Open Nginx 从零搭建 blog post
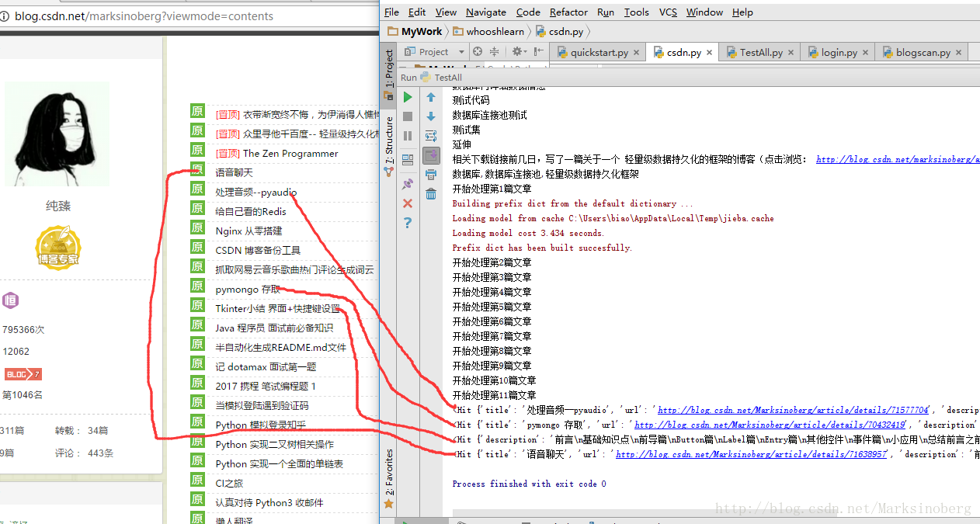This screenshot has width=980, height=524. (x=248, y=231)
